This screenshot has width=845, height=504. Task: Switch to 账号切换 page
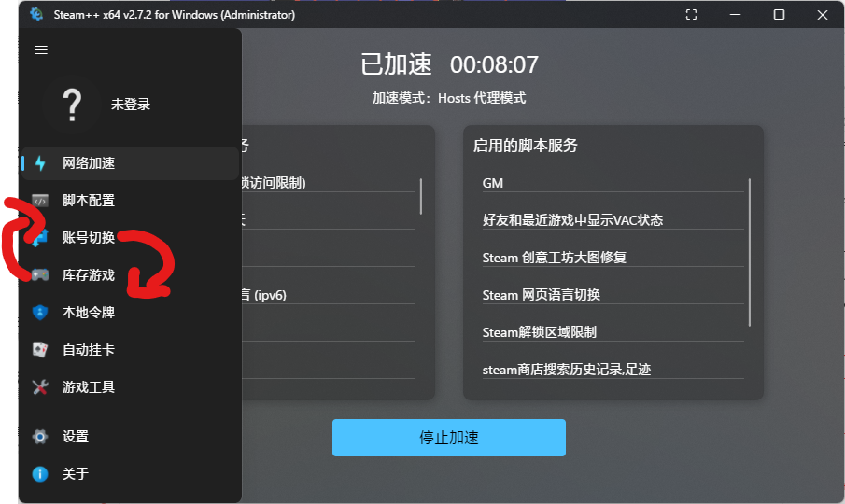click(x=130, y=238)
